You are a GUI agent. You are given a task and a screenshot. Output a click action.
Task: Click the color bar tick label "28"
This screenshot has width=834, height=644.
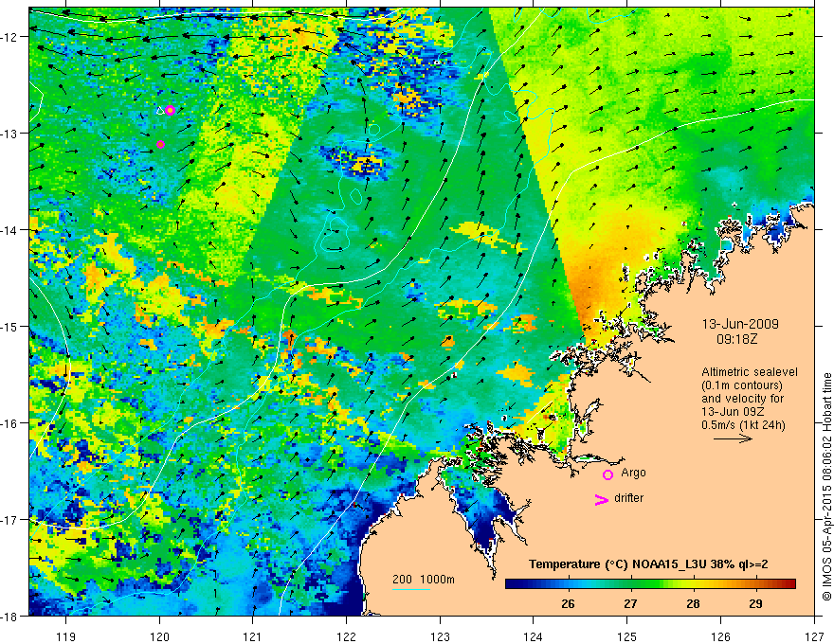693,604
